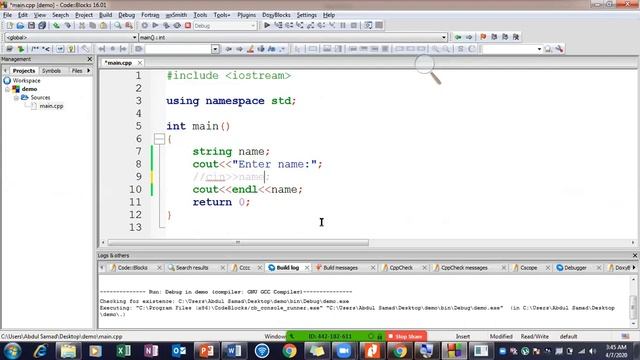The image size is (640, 360).
Task: Click the Build and run icon
Action: [x=166, y=25]
